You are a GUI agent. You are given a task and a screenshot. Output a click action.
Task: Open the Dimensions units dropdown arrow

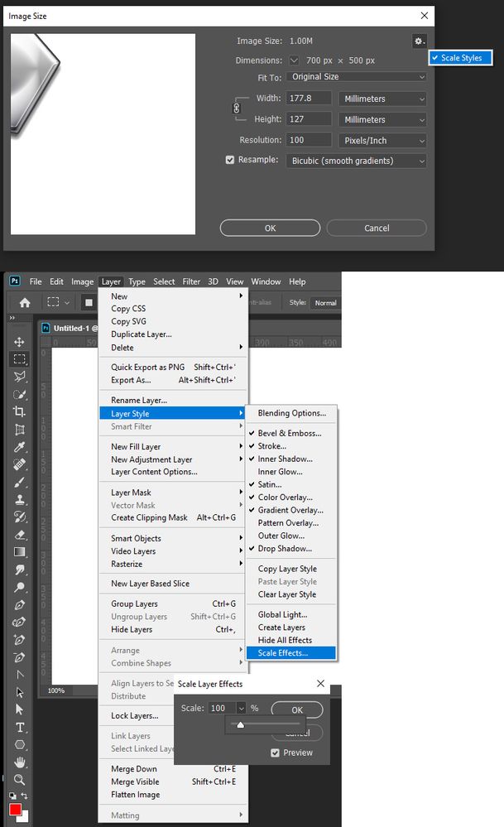[294, 60]
